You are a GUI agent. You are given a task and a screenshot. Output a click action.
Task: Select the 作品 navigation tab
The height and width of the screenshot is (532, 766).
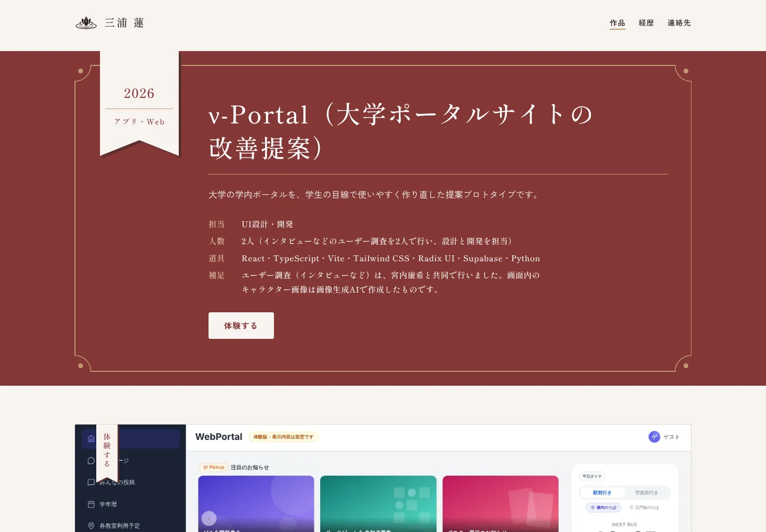(x=618, y=23)
